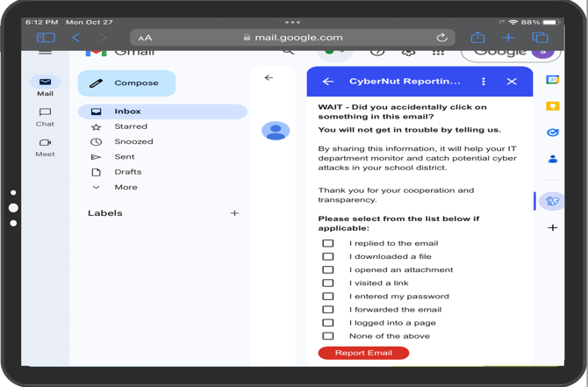Switch to the Chat section

(x=45, y=117)
